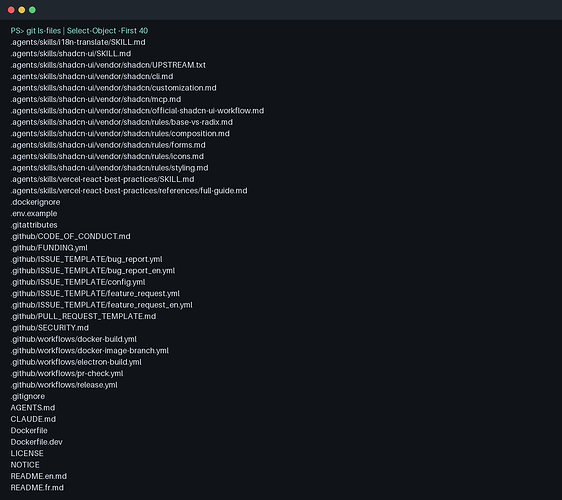Viewport: 562px width, 500px height.
Task: Click the .dockerignore entry
Action: click(35, 202)
